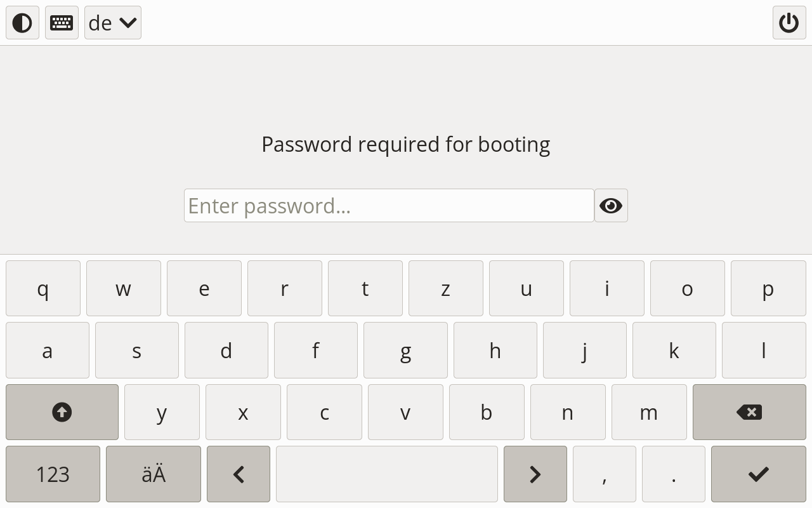Screen dimensions: 812x508
Task: Submit password with the checkmark key
Action: point(758,474)
